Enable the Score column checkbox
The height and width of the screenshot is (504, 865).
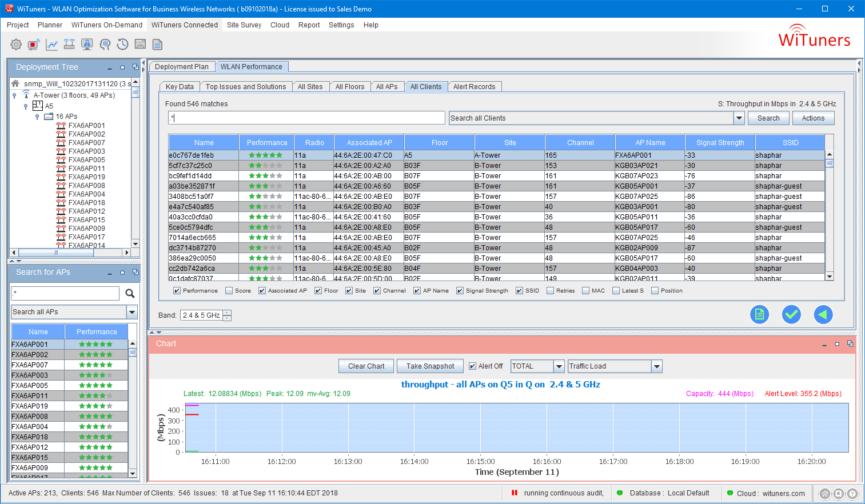(229, 291)
